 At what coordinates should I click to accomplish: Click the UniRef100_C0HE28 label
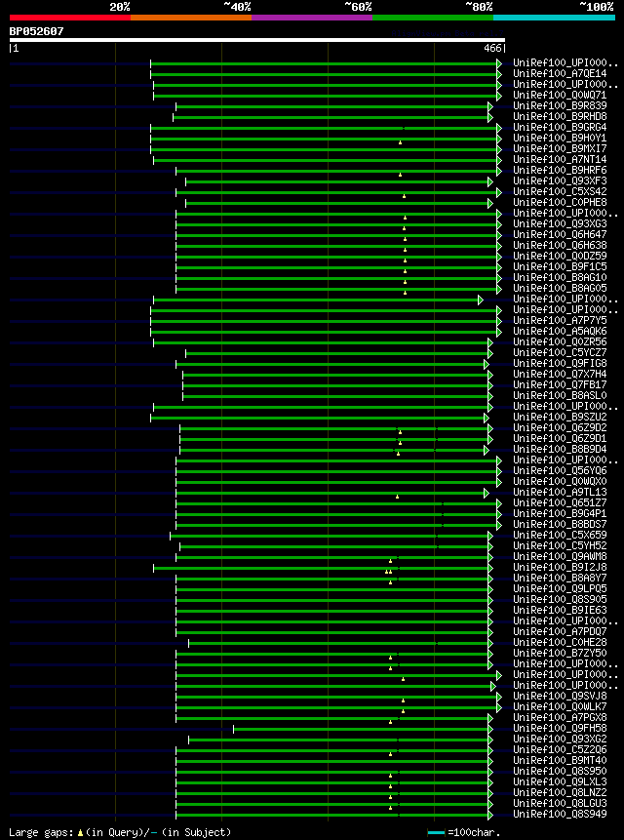point(560,642)
